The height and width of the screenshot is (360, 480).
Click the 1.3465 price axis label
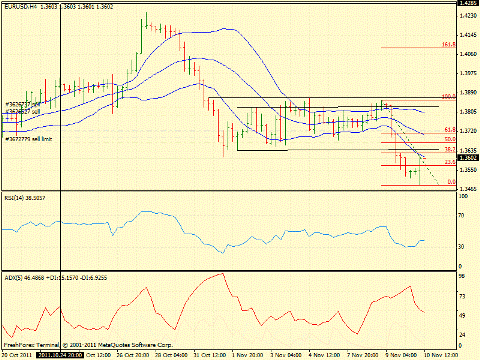click(x=468, y=189)
